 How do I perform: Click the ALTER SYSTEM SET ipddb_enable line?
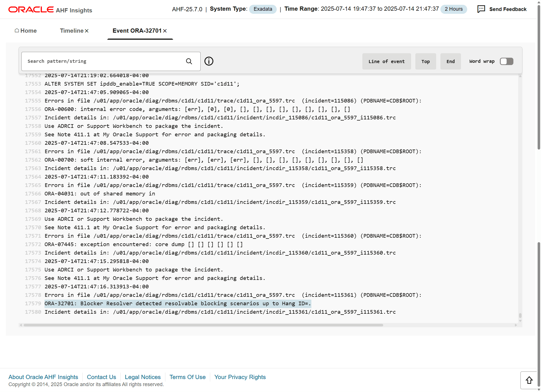(x=142, y=84)
